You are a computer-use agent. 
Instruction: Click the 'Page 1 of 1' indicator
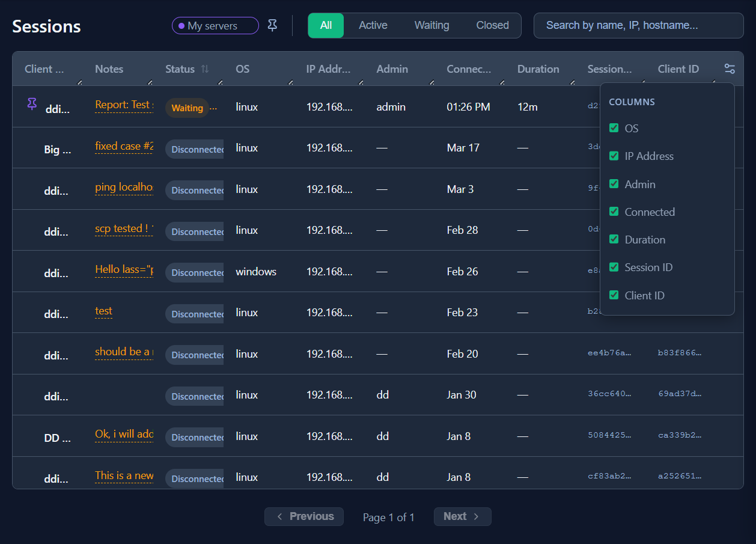coord(389,517)
